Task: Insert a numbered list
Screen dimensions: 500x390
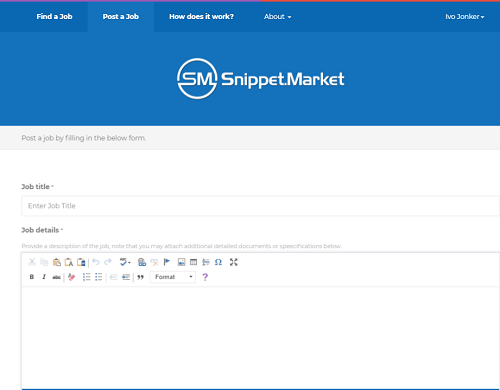Action: click(86, 277)
